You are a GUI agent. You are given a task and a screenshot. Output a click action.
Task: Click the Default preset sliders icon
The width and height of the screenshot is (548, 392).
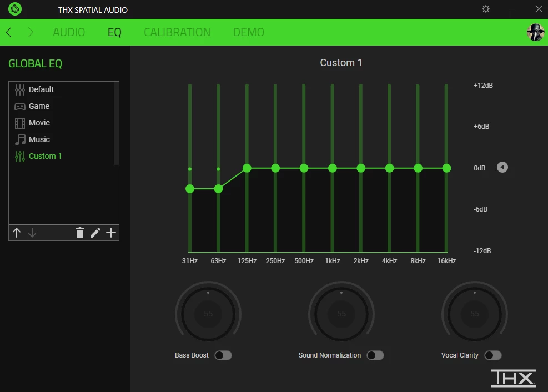pos(20,90)
